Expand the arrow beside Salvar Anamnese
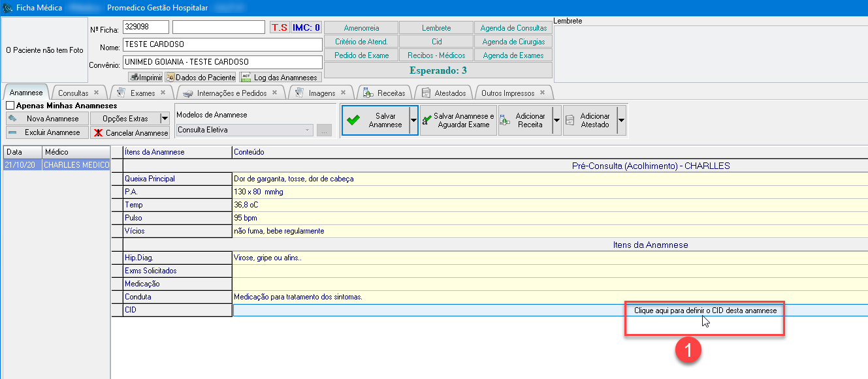The width and height of the screenshot is (868, 379). 413,121
